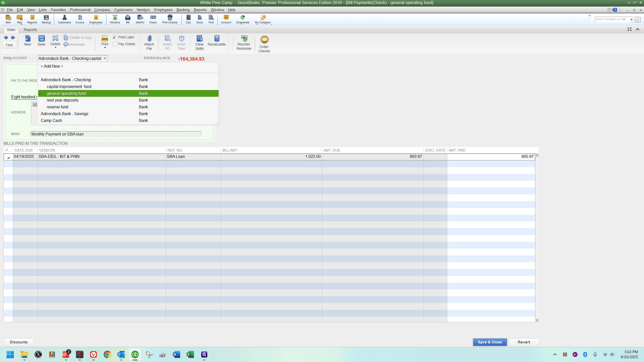Open the Discounts button
The image size is (644, 362).
coord(19,342)
